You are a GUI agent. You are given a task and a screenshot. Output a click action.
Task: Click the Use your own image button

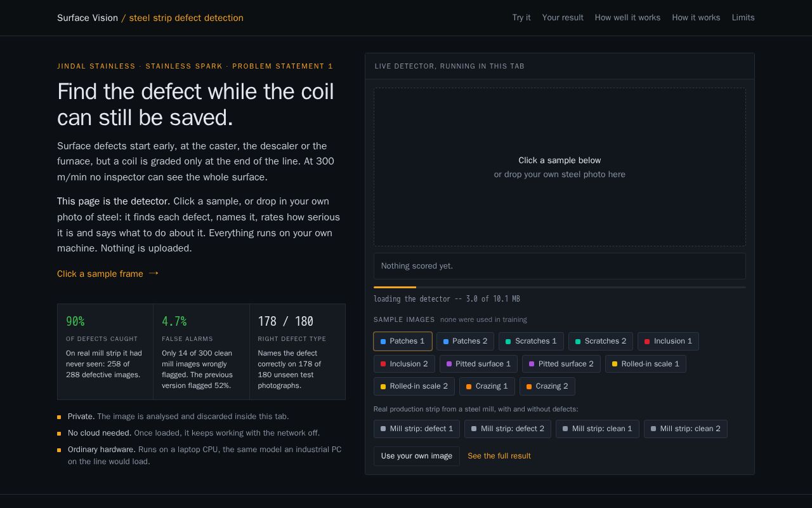click(x=417, y=456)
